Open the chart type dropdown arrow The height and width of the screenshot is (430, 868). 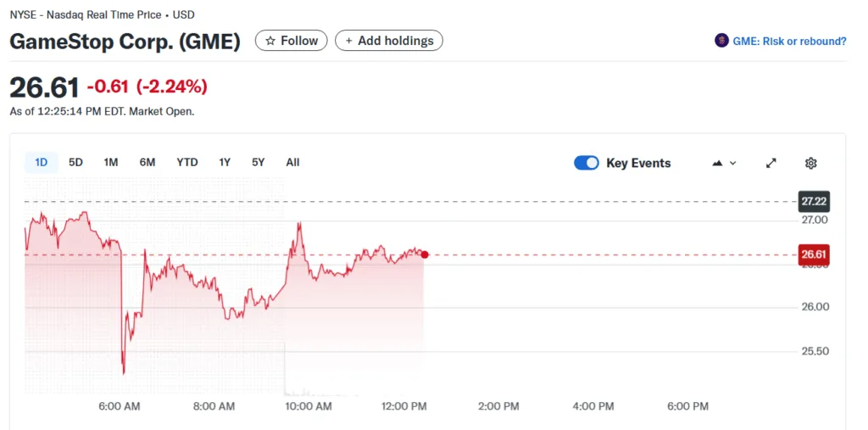coord(733,163)
